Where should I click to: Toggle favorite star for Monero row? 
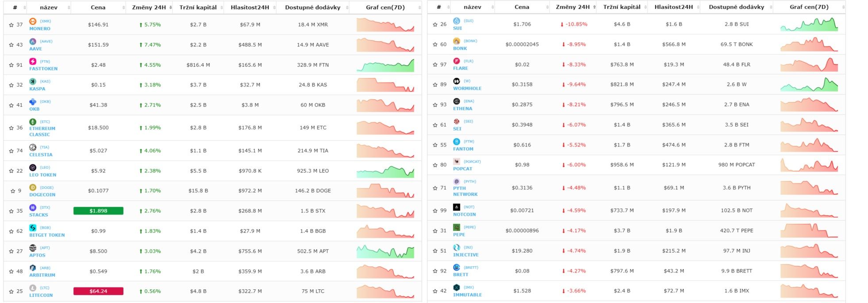click(12, 25)
